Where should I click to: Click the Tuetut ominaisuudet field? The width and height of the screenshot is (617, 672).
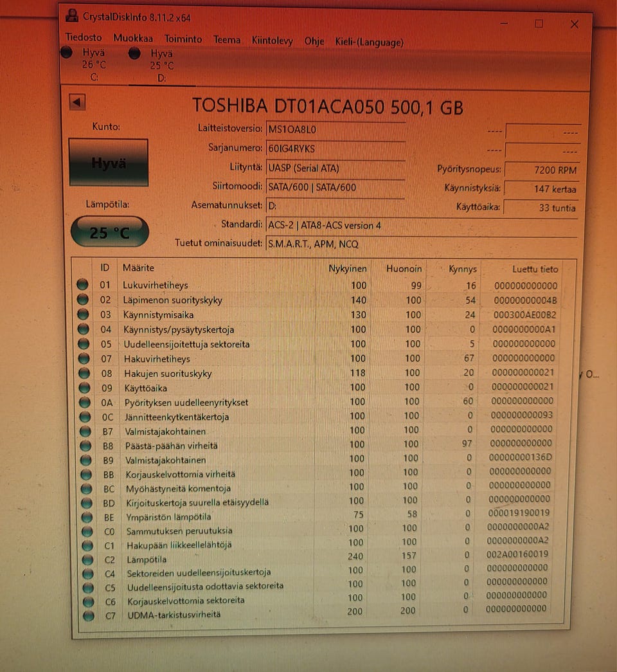422,244
